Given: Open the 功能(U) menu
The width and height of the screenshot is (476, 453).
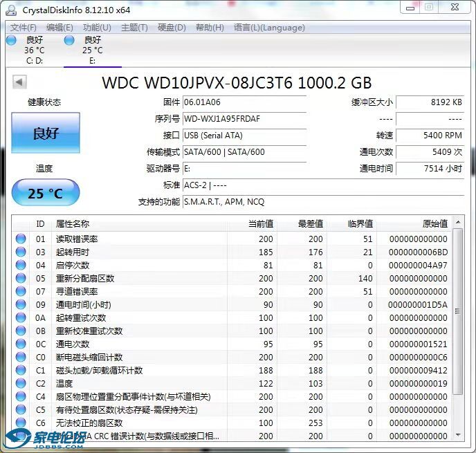Looking at the screenshot, I should (96, 28).
